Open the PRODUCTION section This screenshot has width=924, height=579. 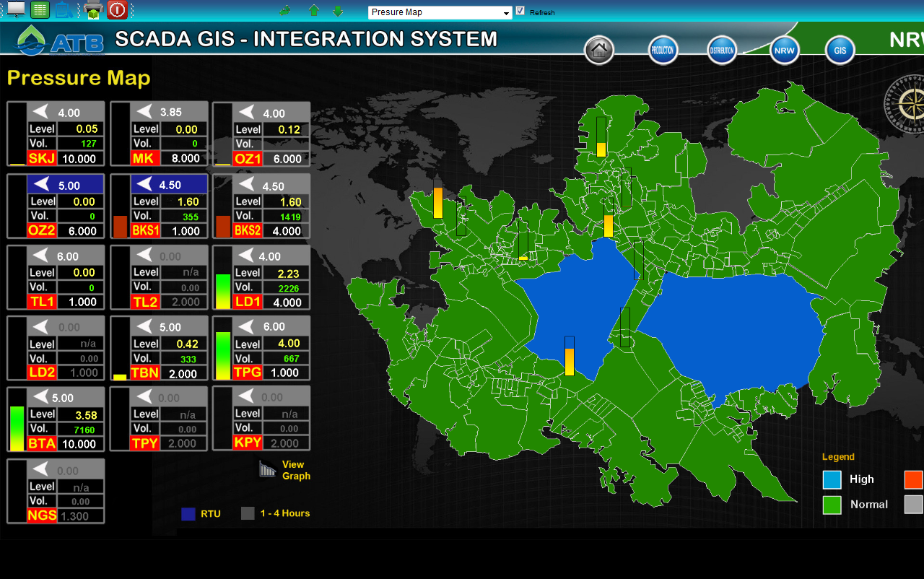point(663,51)
